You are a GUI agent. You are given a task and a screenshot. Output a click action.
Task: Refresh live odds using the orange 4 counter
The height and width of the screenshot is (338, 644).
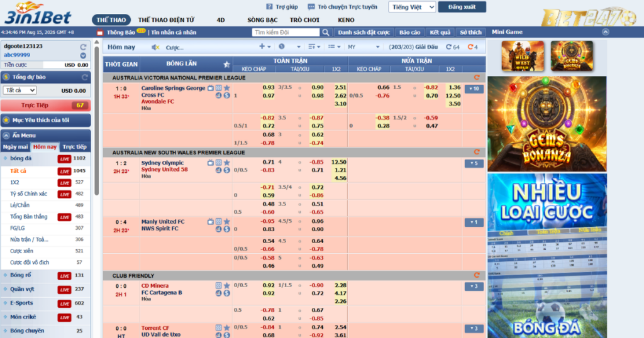[x=473, y=47]
